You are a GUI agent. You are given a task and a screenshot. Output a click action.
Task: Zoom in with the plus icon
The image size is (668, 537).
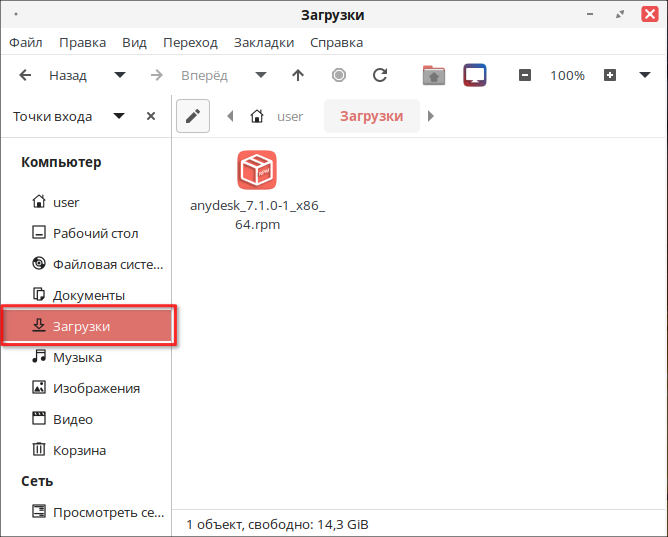coord(611,75)
